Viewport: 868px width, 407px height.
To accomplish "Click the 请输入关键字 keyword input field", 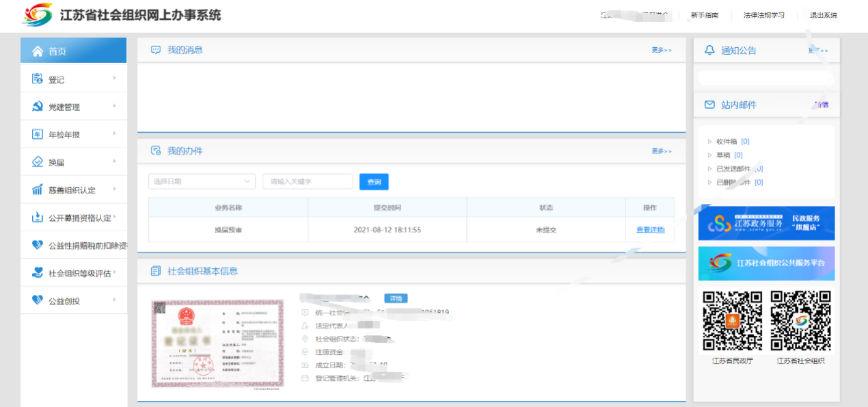I will [x=308, y=181].
